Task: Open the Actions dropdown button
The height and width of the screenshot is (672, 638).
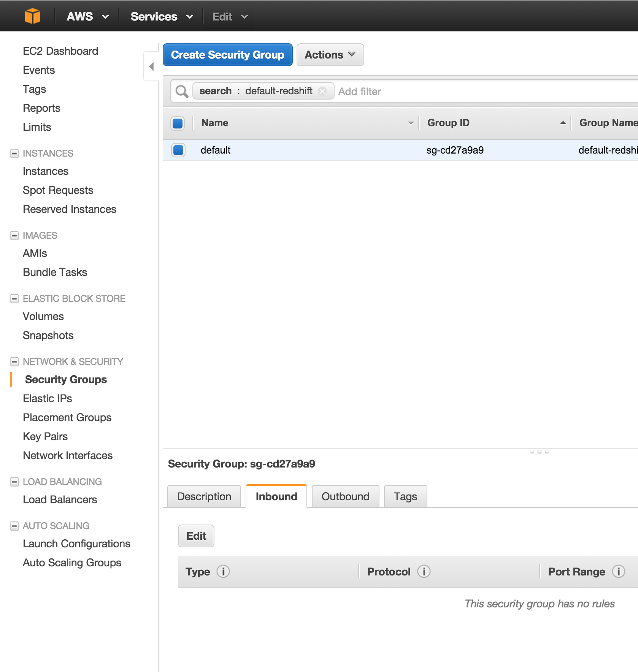Action: tap(330, 55)
